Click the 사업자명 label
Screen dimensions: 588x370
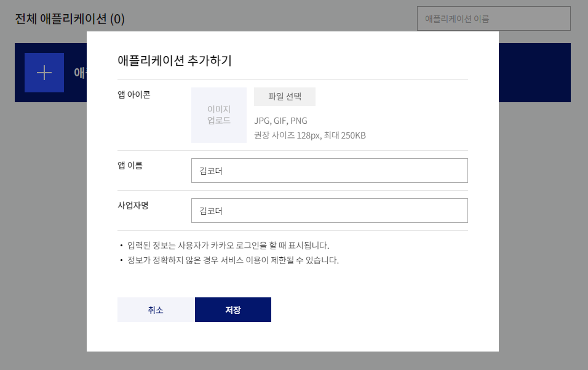[133, 206]
